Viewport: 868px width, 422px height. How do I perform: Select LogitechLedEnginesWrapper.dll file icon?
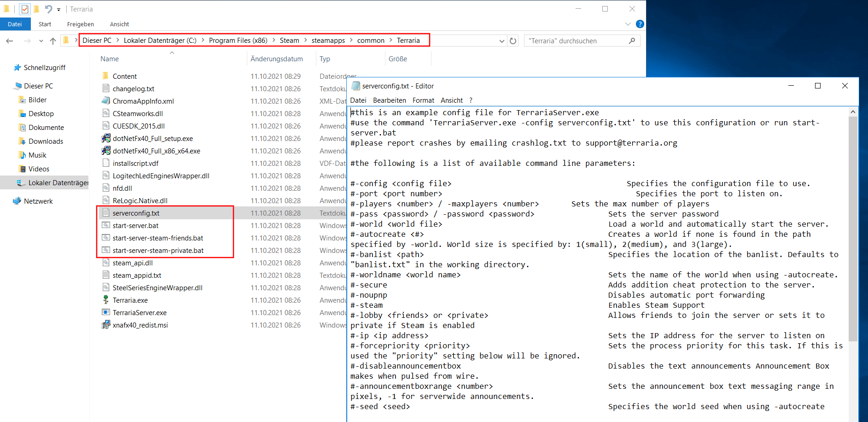click(106, 176)
